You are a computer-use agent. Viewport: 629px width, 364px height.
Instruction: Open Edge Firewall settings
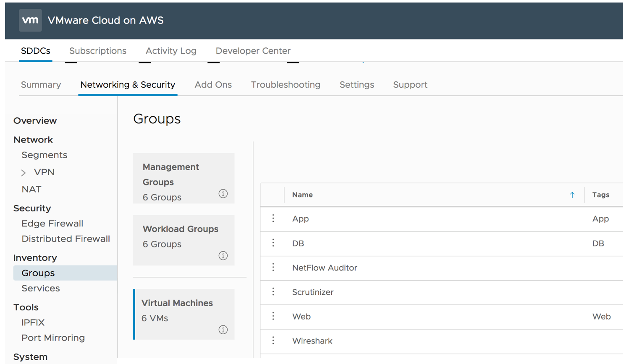[52, 224]
